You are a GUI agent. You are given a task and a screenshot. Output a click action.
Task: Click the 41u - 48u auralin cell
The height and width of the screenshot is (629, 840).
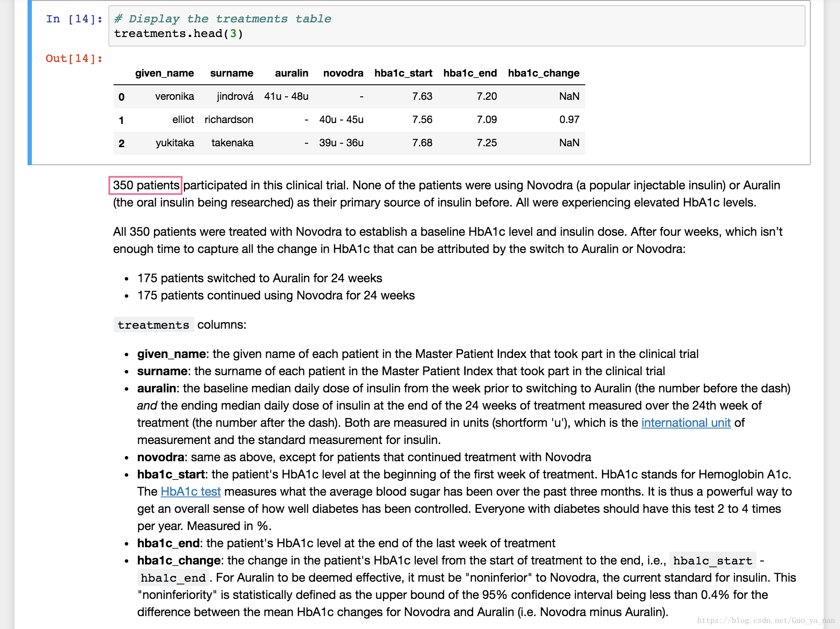[x=286, y=96]
